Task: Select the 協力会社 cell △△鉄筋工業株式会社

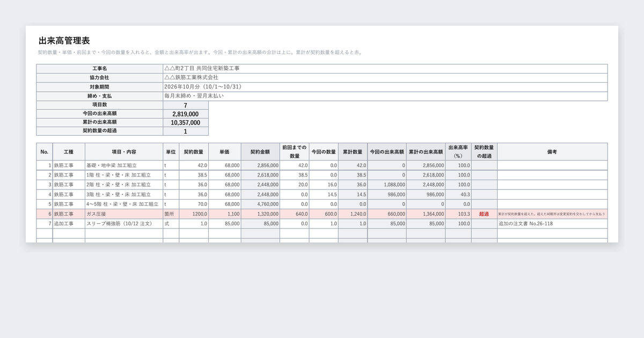Action: coord(385,78)
